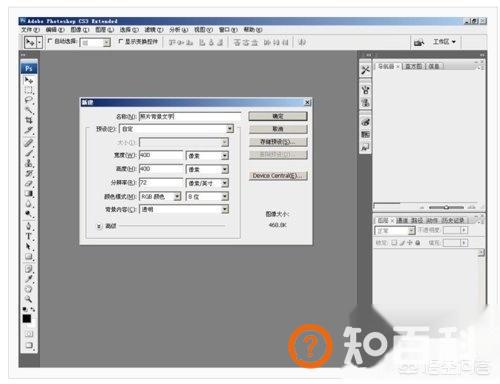
Task: Open the 8 bit depth dropdown
Action: pos(207,197)
